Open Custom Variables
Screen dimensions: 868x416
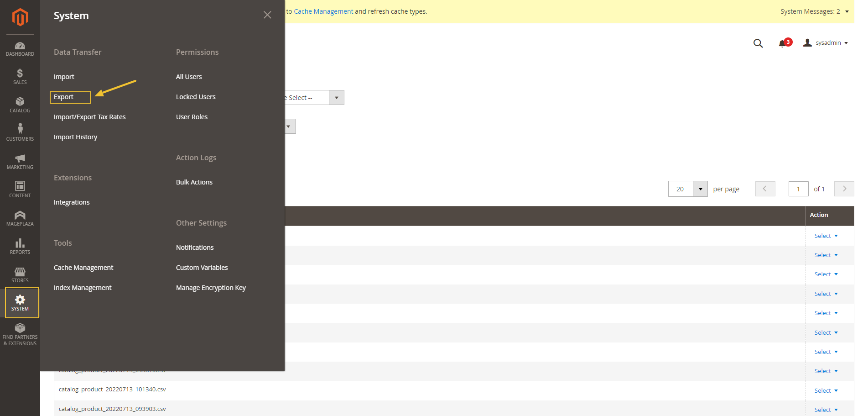pos(202,268)
